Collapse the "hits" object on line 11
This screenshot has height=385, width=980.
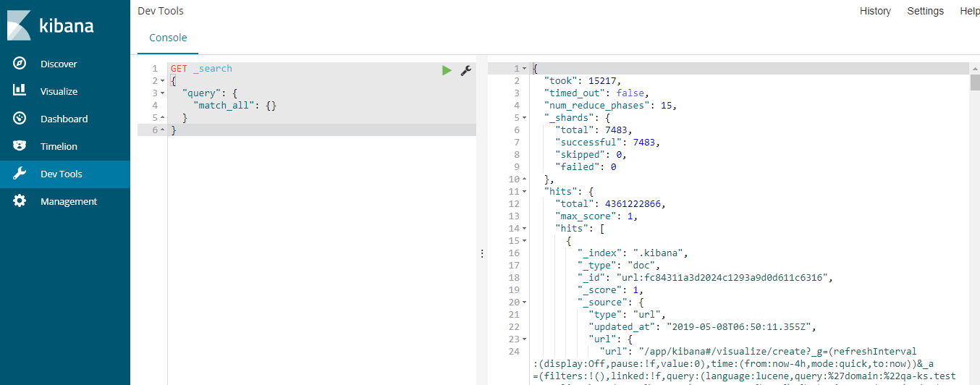click(x=525, y=192)
